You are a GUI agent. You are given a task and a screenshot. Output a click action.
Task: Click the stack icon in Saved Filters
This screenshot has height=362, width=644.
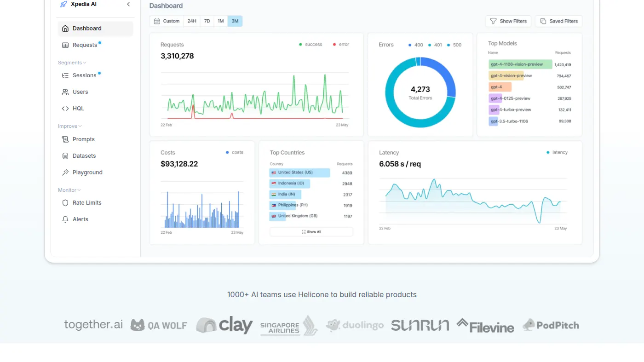pos(543,21)
